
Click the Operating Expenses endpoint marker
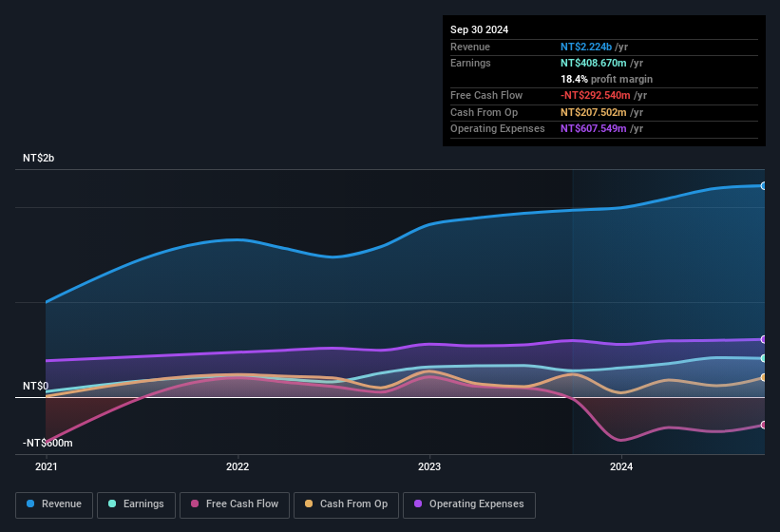point(763,339)
